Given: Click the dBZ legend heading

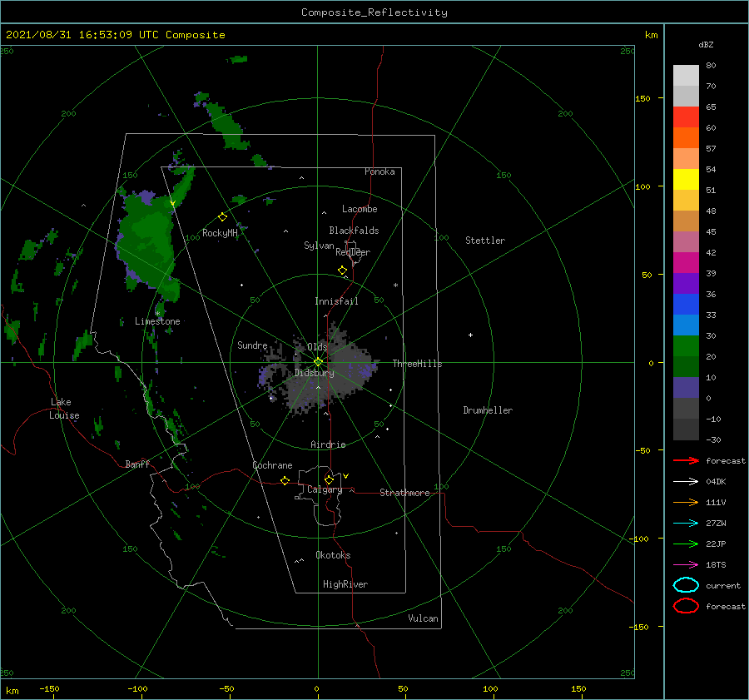Looking at the screenshot, I should 706,44.
